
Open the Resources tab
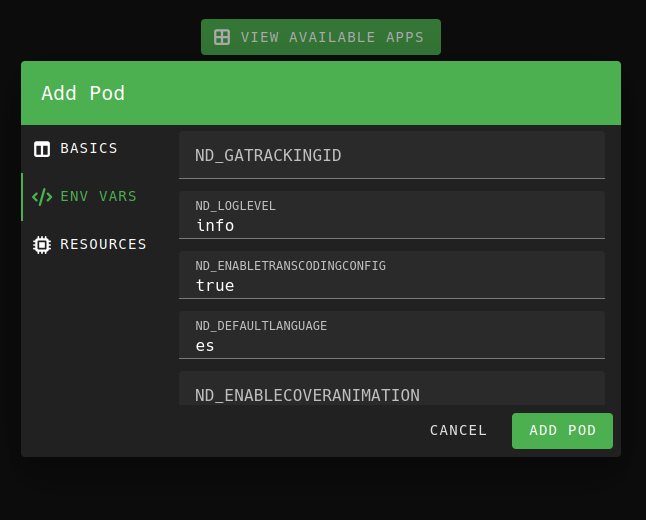tap(103, 244)
